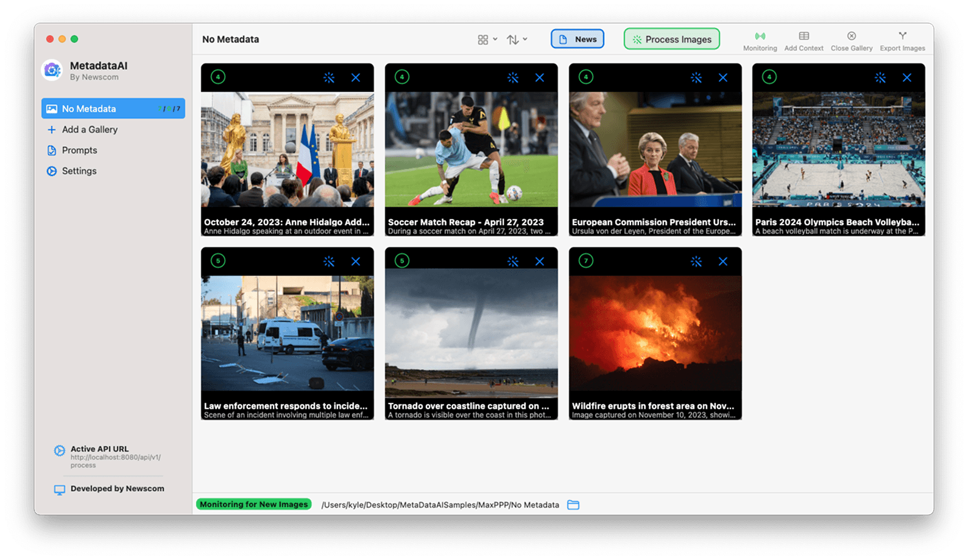This screenshot has height=560, width=968.
Task: Toggle the Monitoring for New Images badge
Action: point(253,505)
